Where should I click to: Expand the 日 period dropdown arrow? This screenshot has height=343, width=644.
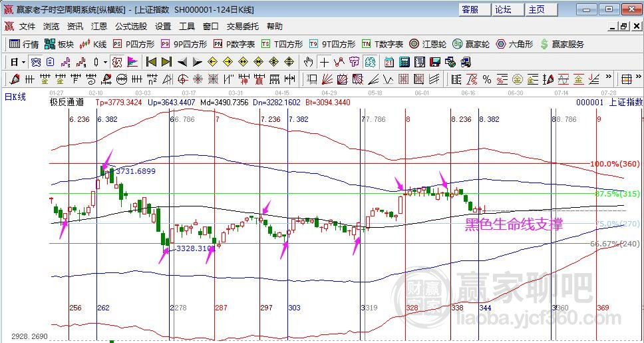[23, 63]
